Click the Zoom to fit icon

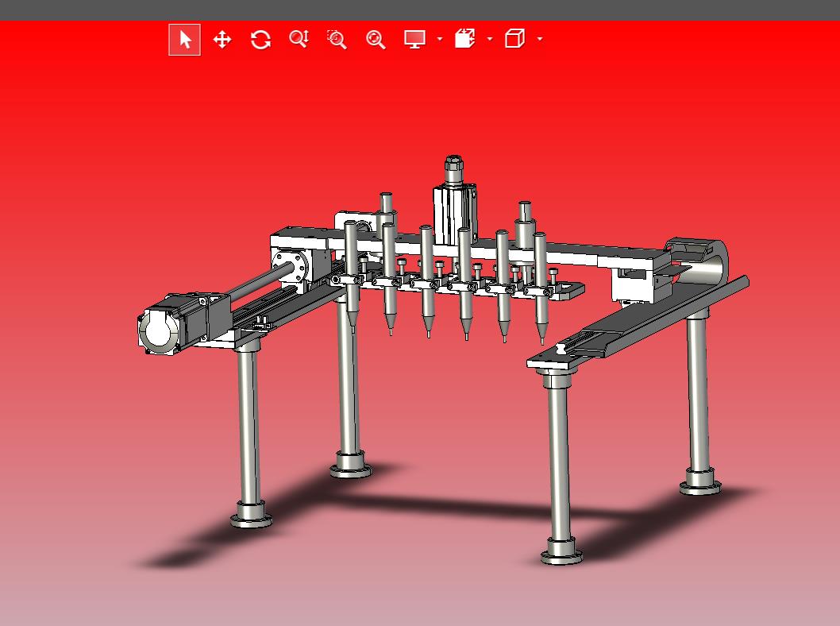(x=376, y=40)
